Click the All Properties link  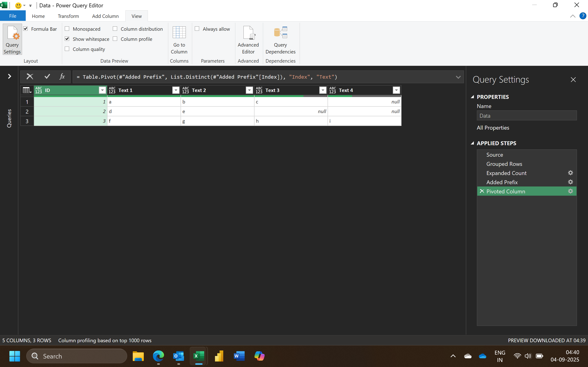tap(493, 128)
